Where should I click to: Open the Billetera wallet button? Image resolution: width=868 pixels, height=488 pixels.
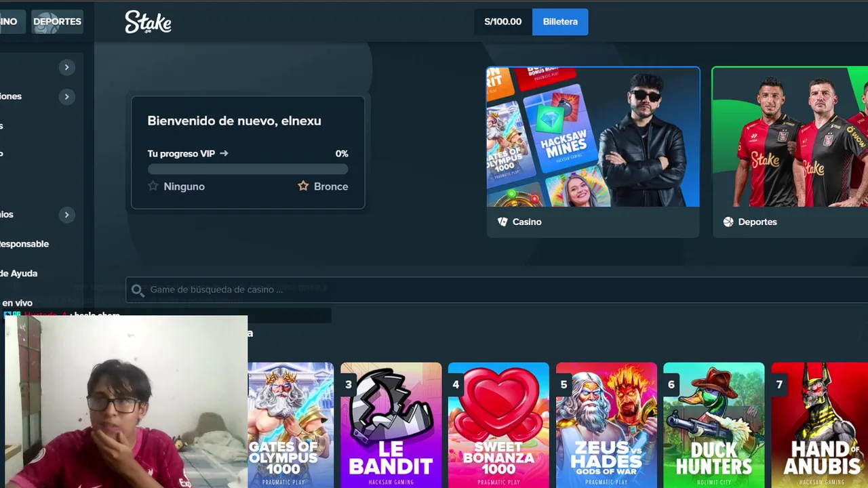560,22
